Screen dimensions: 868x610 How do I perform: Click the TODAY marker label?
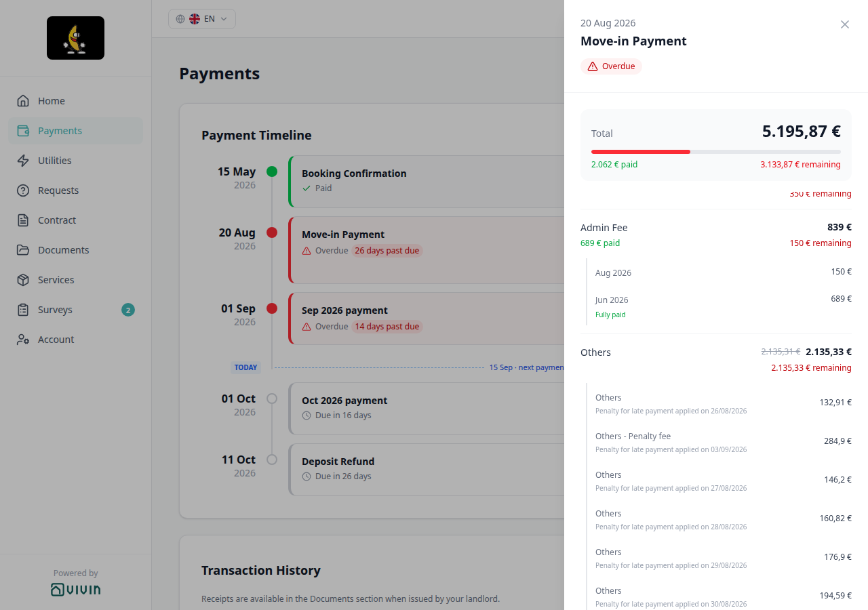coord(245,367)
